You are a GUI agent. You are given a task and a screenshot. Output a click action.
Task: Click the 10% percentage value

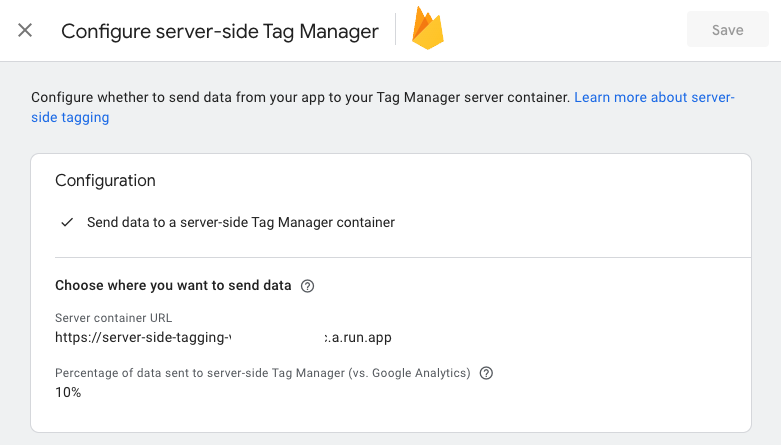(68, 392)
